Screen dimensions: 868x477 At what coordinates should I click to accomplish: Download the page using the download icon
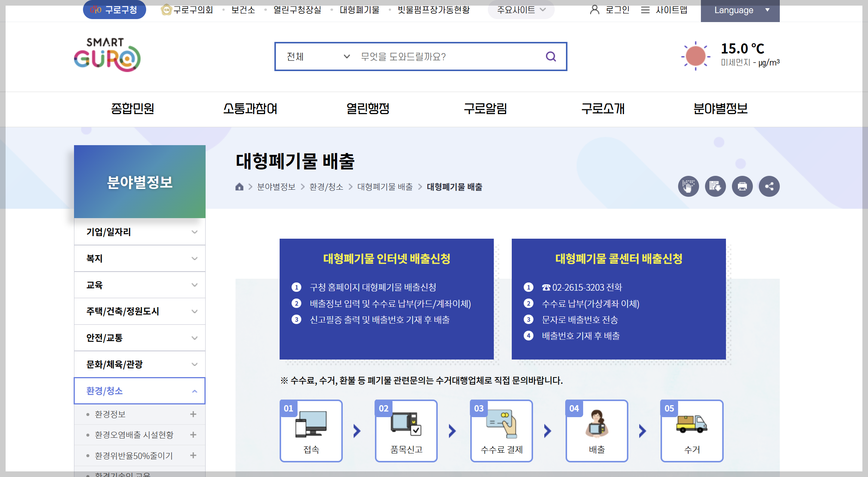click(715, 186)
